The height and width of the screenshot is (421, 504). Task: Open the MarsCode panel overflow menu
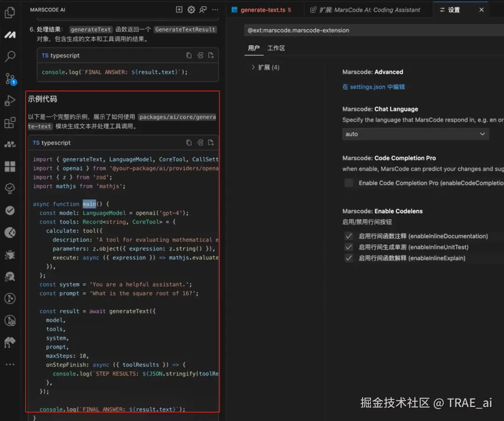[x=215, y=9]
